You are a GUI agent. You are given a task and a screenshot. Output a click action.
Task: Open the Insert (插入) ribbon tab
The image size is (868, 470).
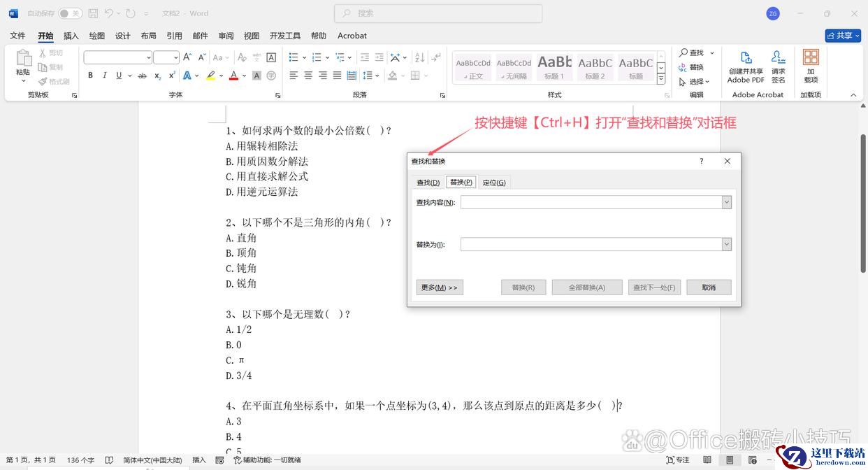click(x=71, y=36)
